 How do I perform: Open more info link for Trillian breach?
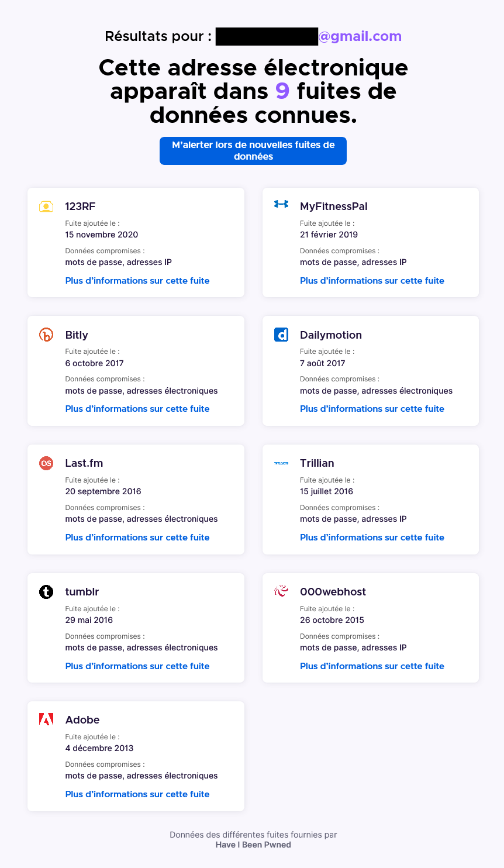pos(372,538)
